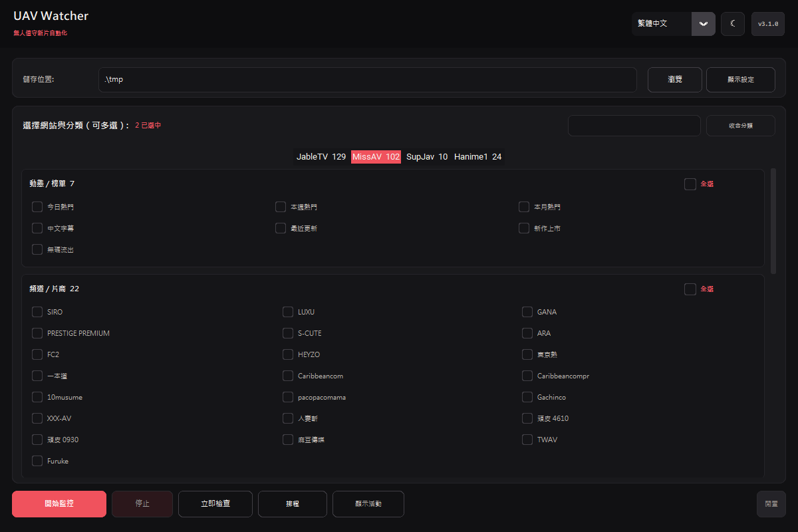Screen dimensions: 798x532
Task: Enable the 10musume checkbox
Action: click(37, 397)
